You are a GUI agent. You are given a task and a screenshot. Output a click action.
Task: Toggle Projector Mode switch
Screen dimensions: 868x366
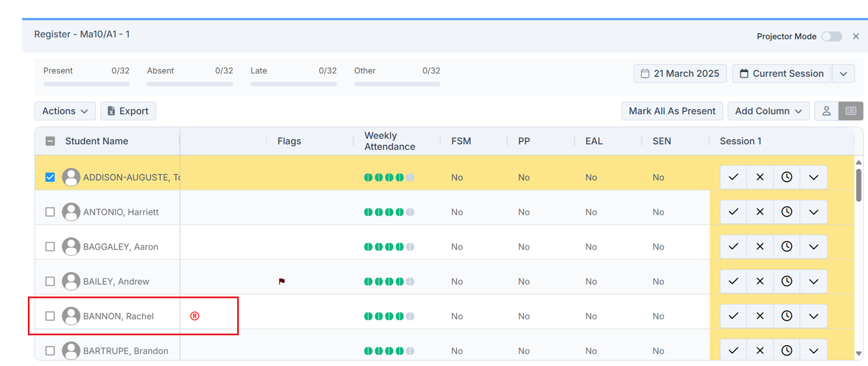click(831, 36)
